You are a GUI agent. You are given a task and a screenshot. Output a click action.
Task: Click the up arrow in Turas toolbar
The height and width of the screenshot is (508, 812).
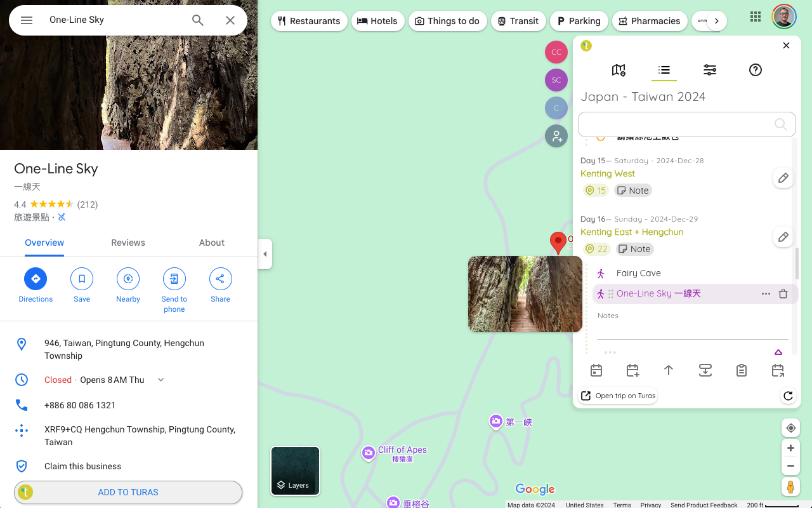tap(669, 370)
